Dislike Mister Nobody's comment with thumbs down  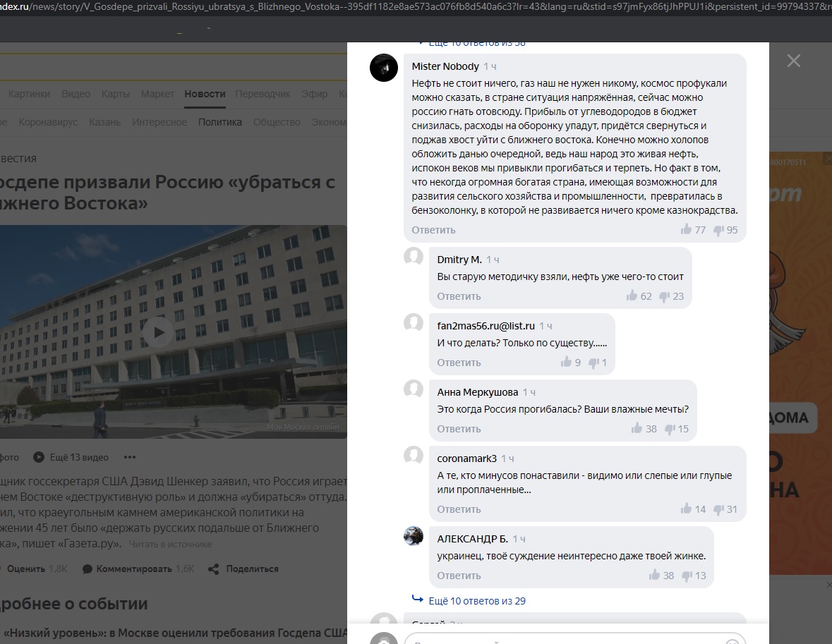[x=718, y=230]
